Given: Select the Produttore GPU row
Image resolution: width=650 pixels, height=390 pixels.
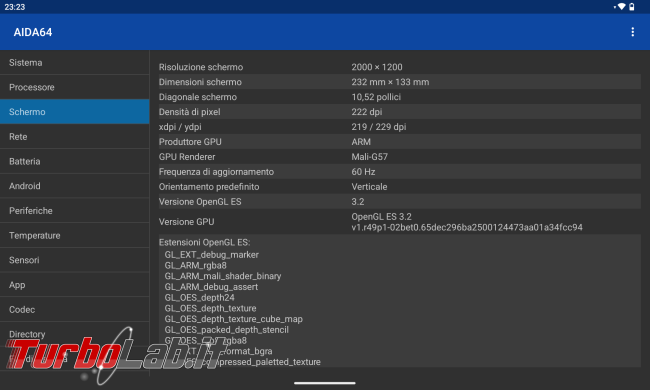Looking at the screenshot, I should click(400, 141).
